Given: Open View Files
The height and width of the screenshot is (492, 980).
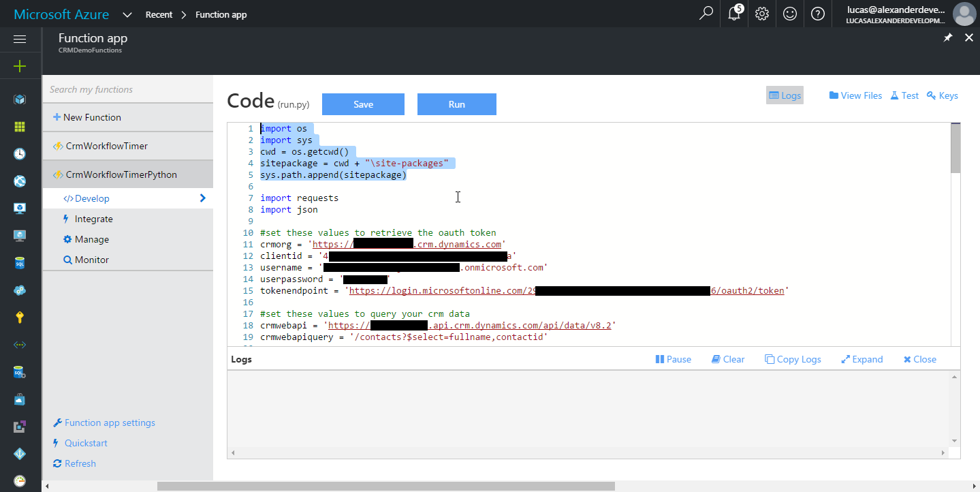Looking at the screenshot, I should click(x=855, y=95).
